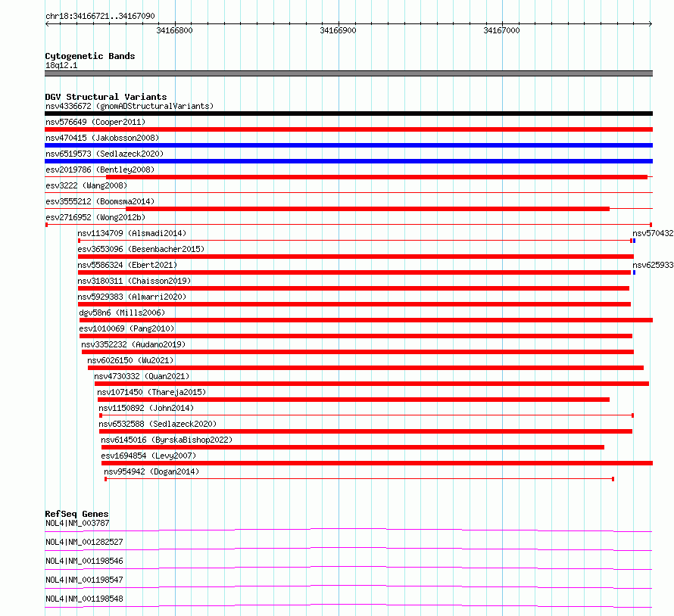Click the red bar under esv1694854 (Levy2007)
Screen dimensions: 674x616
point(377,463)
